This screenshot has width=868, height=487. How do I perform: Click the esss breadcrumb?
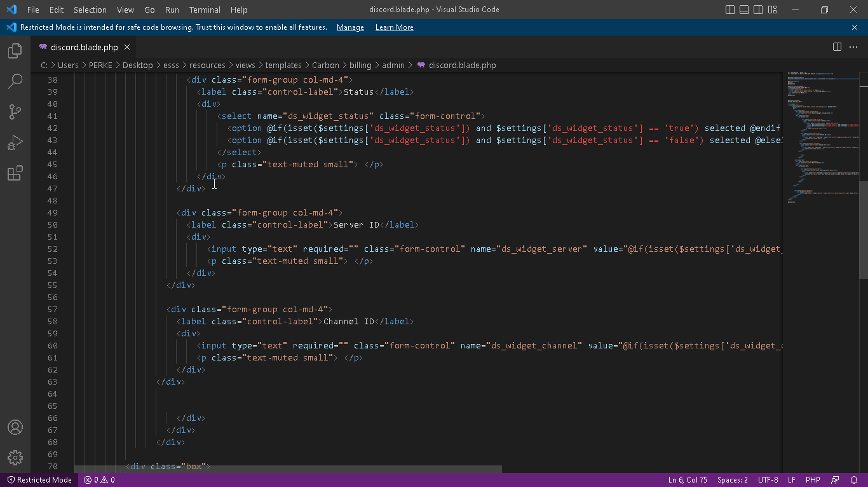(171, 65)
